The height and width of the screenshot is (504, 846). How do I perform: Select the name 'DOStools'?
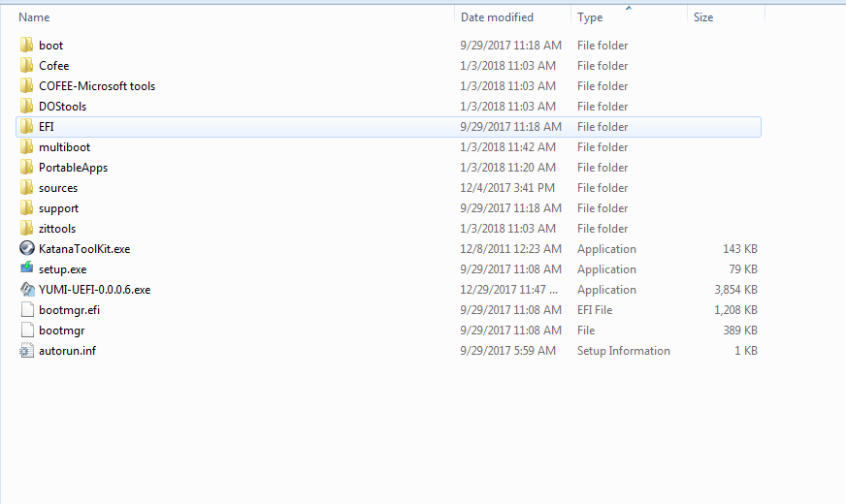(x=63, y=107)
